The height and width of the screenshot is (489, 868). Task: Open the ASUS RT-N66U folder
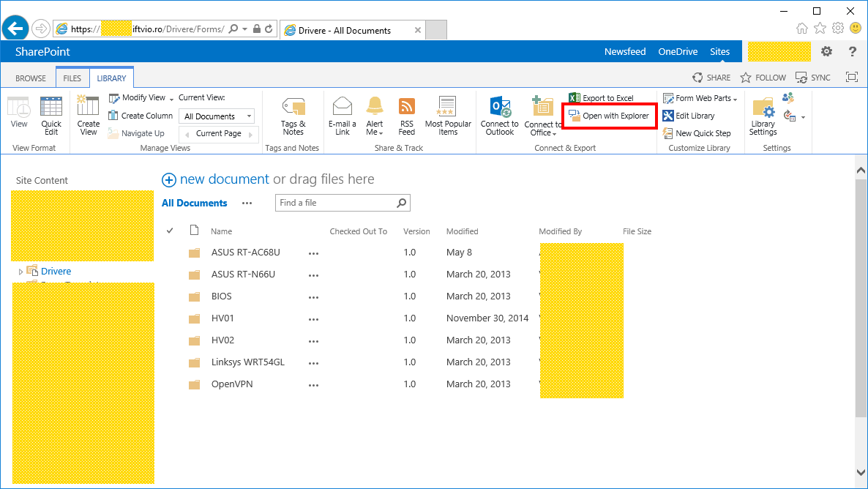[x=243, y=274]
